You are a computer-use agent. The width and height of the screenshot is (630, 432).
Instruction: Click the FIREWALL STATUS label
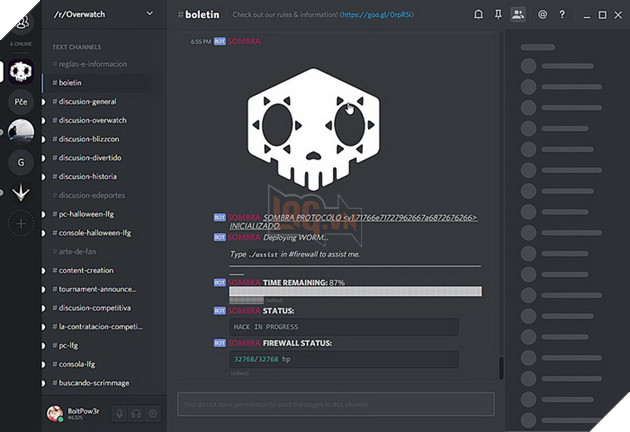297,343
